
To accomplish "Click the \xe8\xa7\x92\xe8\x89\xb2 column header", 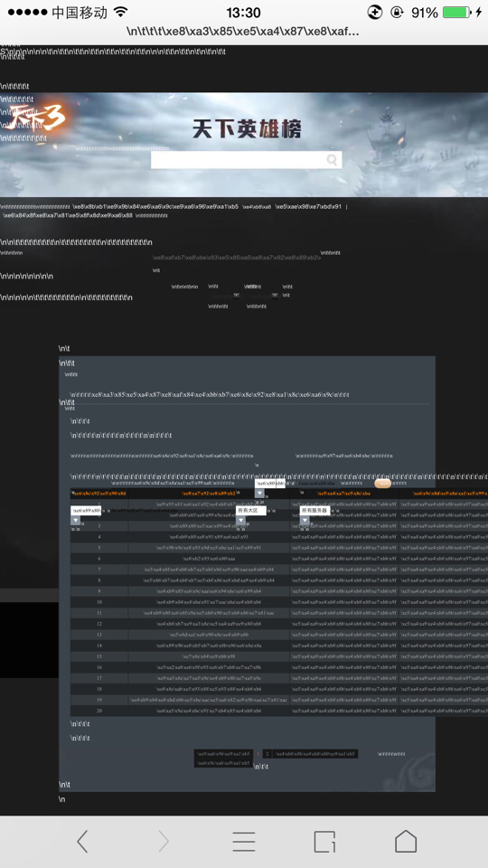I will click(209, 493).
